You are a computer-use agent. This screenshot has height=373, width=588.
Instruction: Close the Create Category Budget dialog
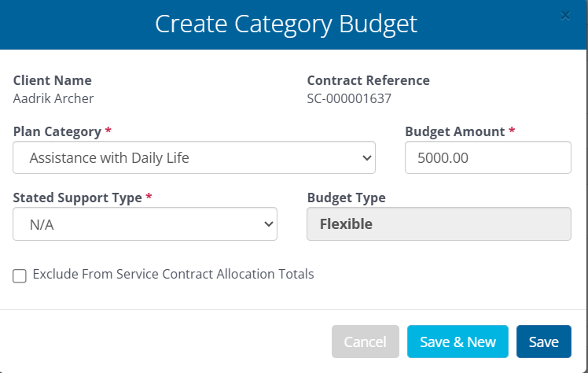[565, 15]
